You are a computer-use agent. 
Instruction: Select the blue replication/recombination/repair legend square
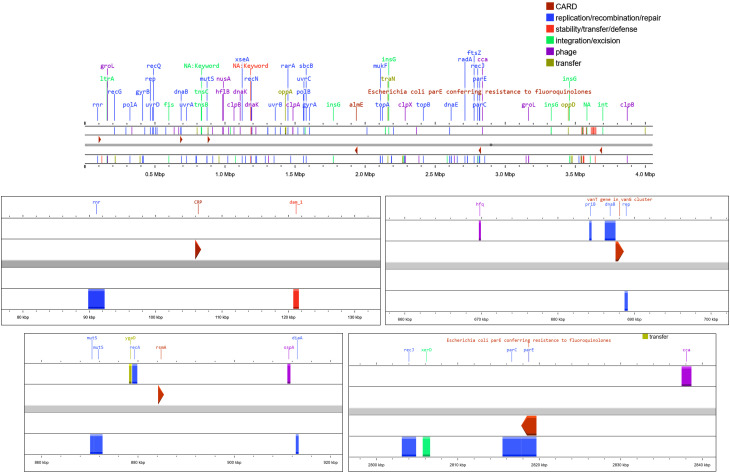point(549,18)
